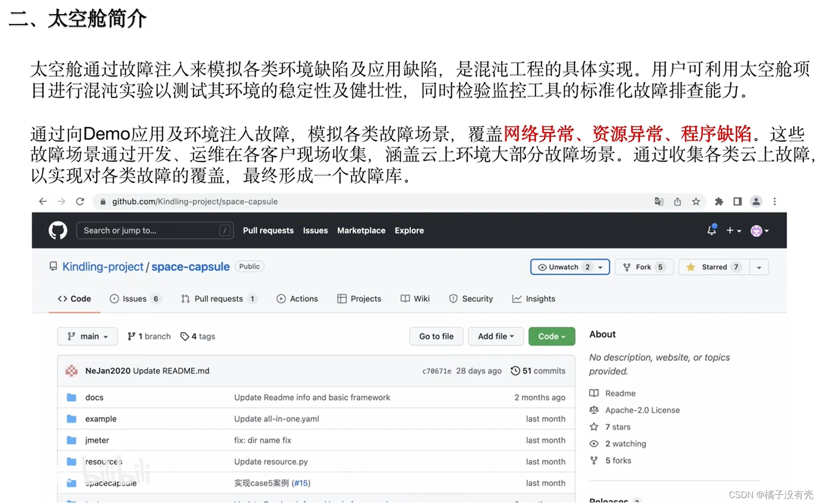Open commit 'Update resource.py'
The width and height of the screenshot is (821, 504).
[x=271, y=462]
